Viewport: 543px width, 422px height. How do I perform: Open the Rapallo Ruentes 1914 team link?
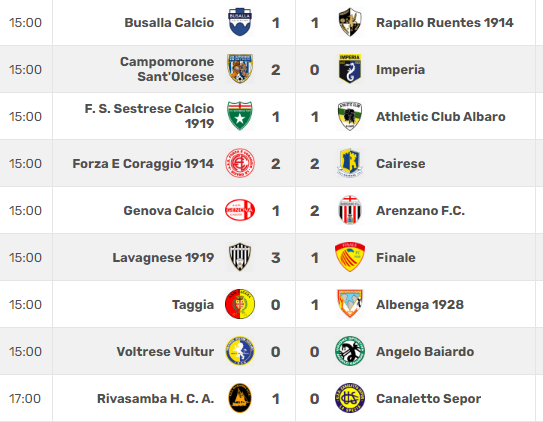point(445,23)
